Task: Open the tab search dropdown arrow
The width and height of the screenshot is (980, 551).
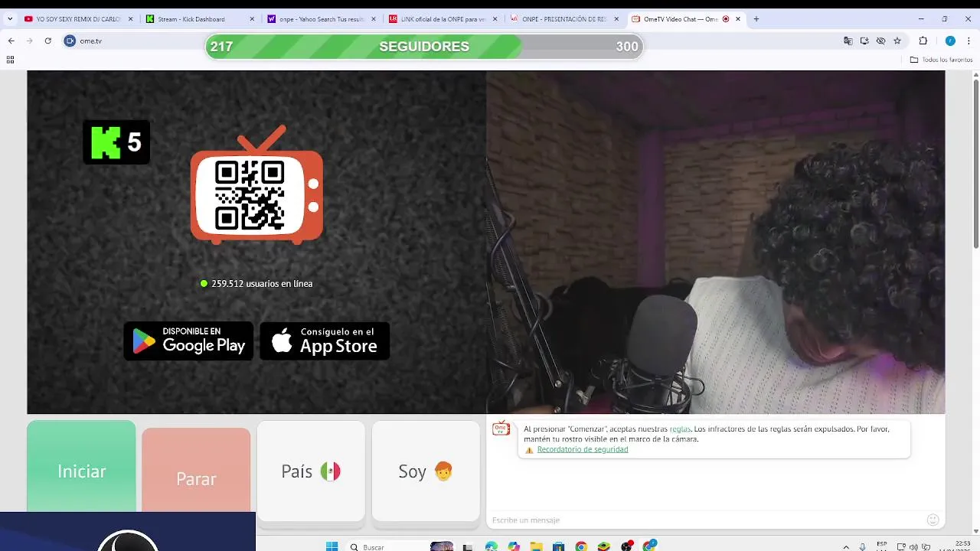Action: (x=9, y=19)
